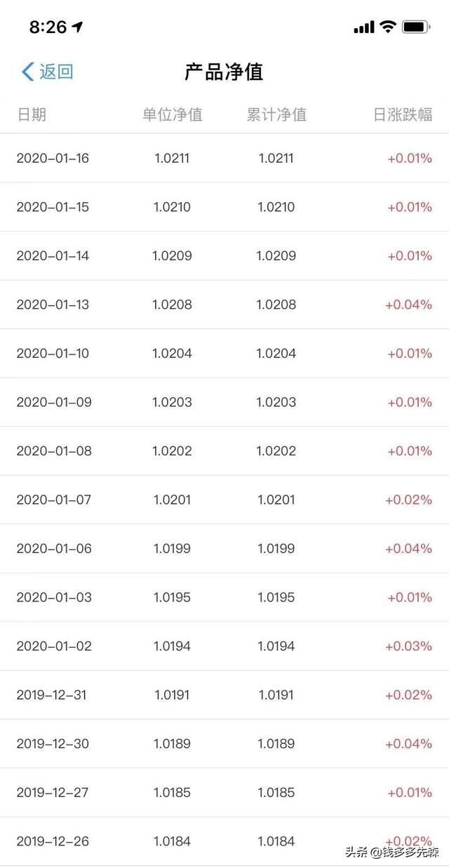
Task: Select the 2020-01-06 date entry
Action: click(x=54, y=548)
